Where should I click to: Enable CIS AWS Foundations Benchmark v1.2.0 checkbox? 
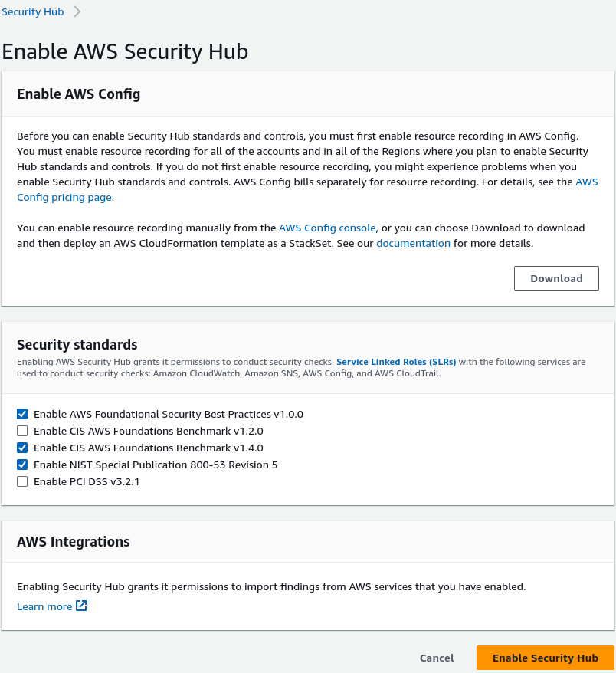click(22, 431)
